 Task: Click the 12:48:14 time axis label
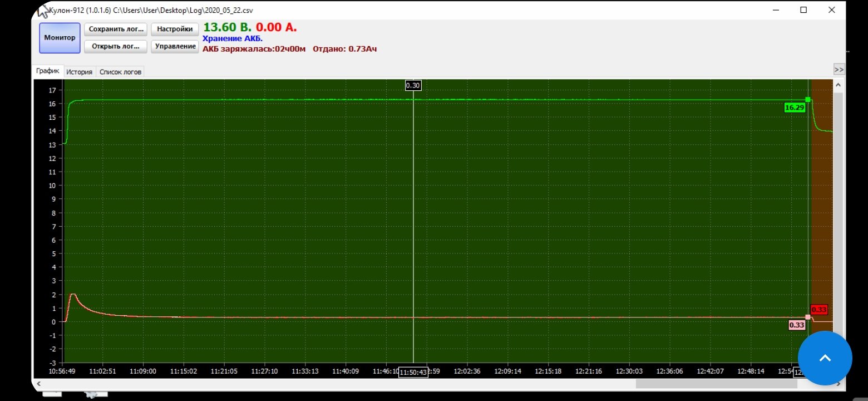pos(751,371)
